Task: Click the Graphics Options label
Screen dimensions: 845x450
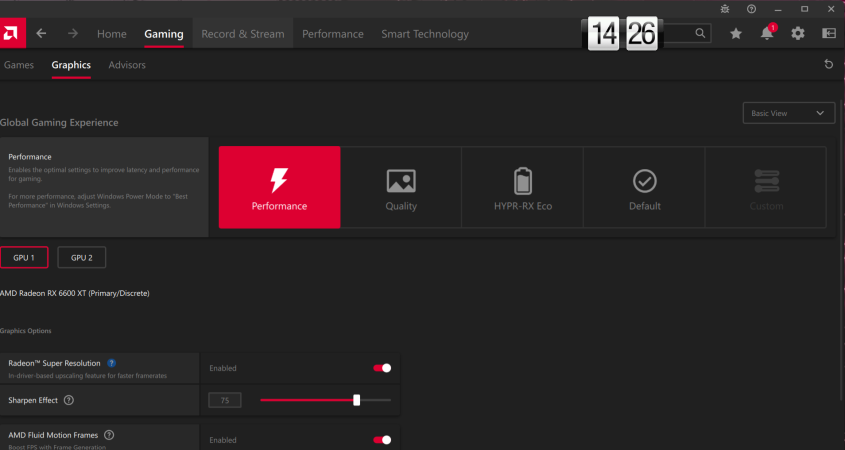Action: [25, 330]
